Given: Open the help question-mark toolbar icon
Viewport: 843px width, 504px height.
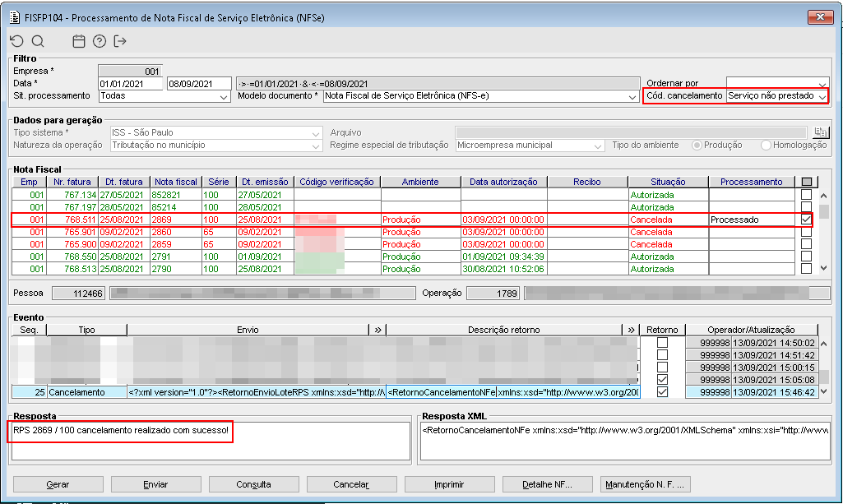Looking at the screenshot, I should 100,41.
